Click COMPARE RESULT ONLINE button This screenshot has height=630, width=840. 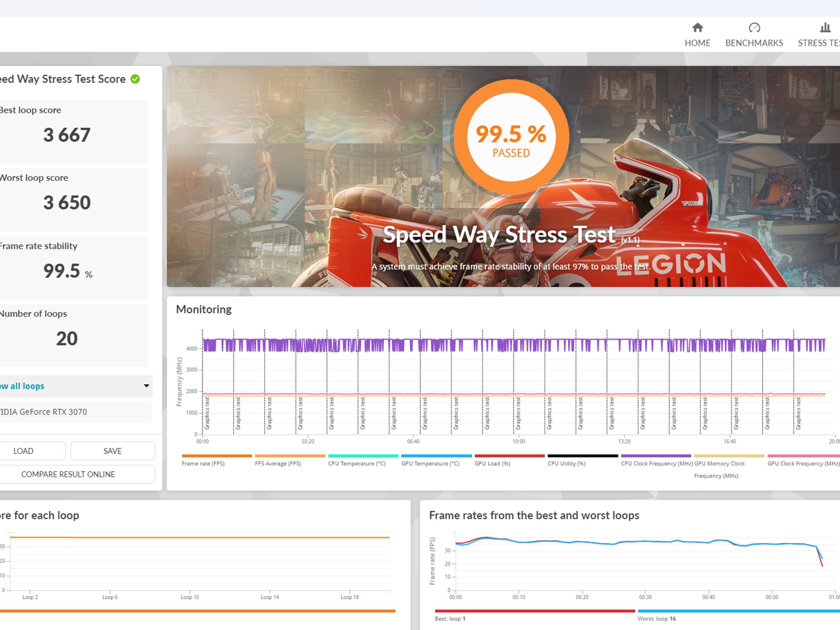click(x=76, y=474)
